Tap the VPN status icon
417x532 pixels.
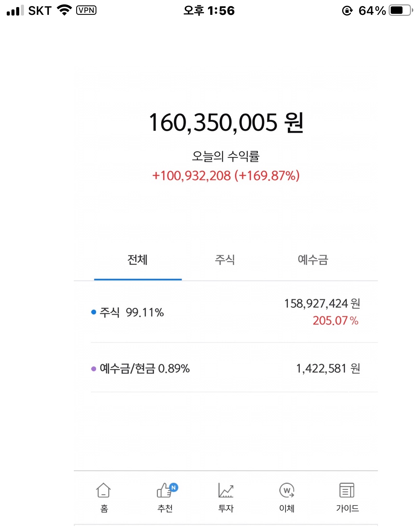pos(86,10)
